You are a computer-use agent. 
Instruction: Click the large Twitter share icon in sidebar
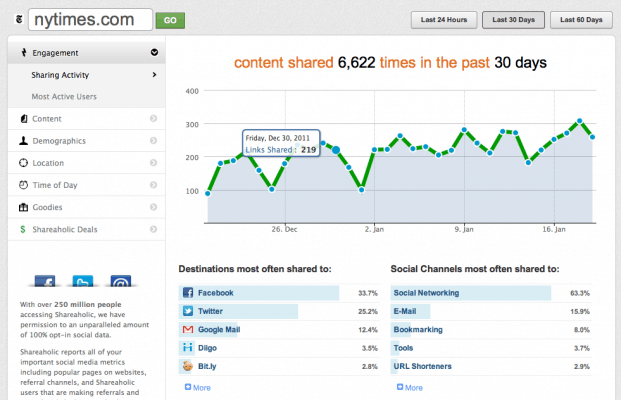click(84, 283)
